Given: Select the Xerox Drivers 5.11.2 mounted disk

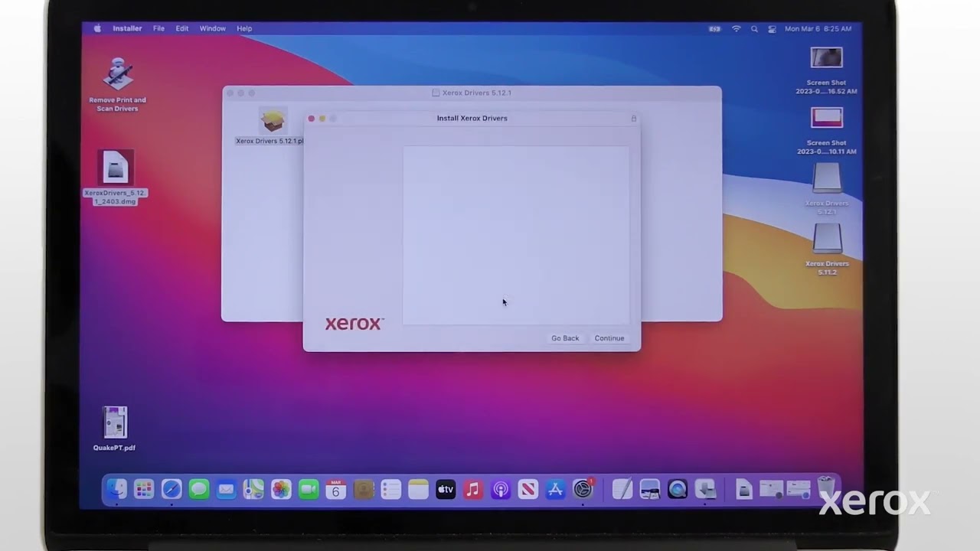Looking at the screenshot, I should click(827, 249).
